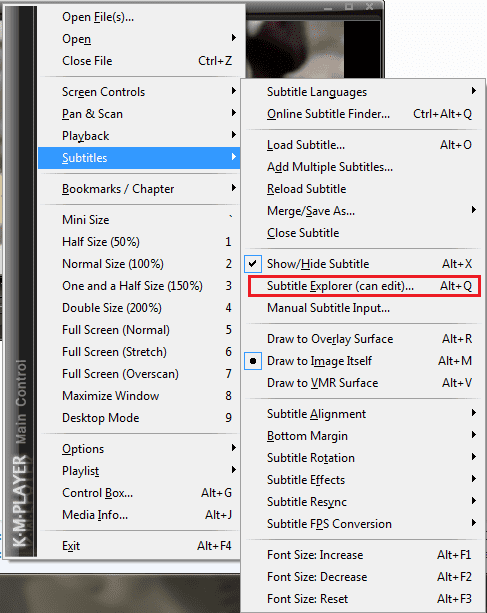Choose Draw to Overlay Surface option

[x=362, y=339]
